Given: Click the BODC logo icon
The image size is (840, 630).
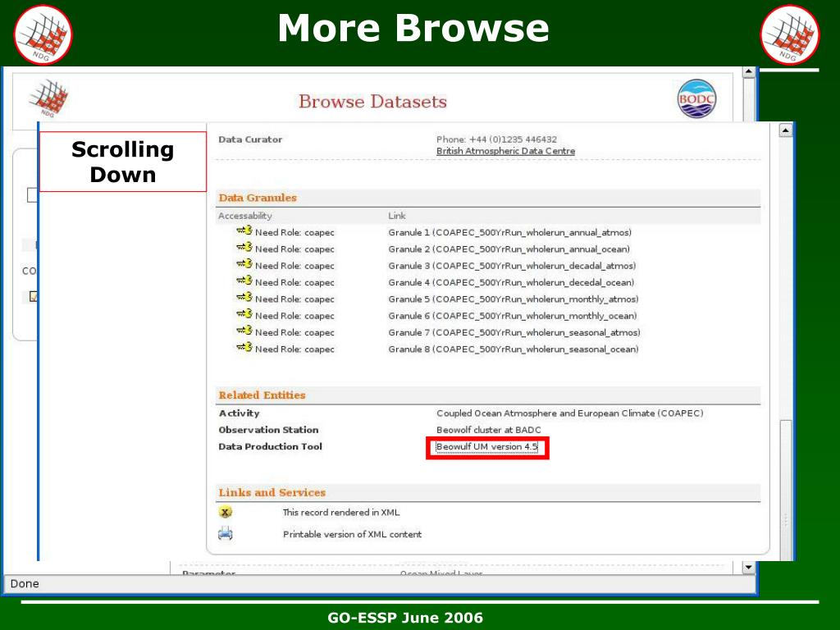Looking at the screenshot, I should [696, 98].
